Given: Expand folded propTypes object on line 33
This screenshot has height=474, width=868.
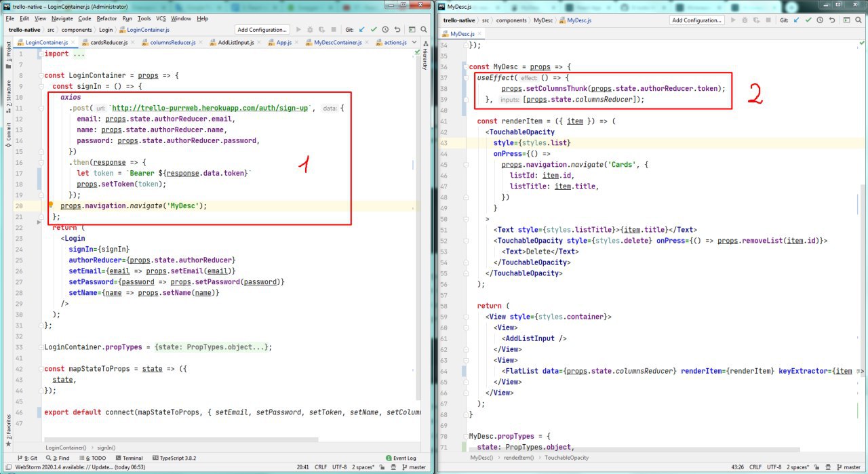Looking at the screenshot, I should (x=212, y=347).
